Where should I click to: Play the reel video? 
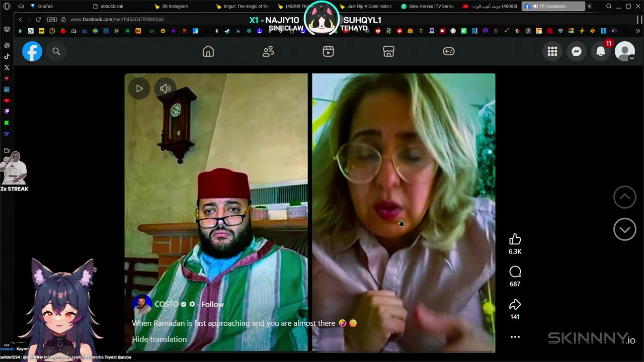pos(139,88)
